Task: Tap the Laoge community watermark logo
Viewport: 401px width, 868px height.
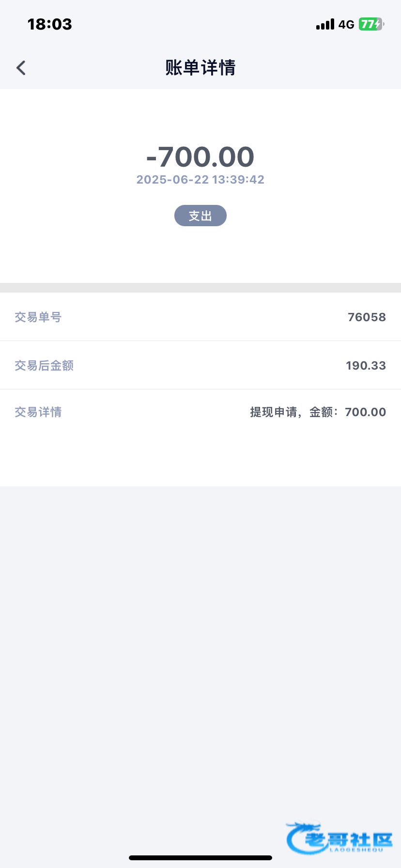Action: click(339, 838)
